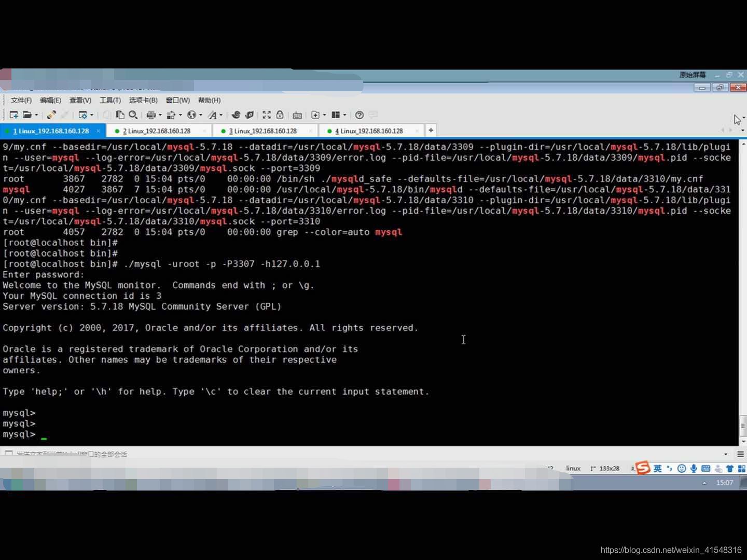Open the tab list dropdown arrow at tab bar end
Screen dimensions: 747x560
[742, 131]
